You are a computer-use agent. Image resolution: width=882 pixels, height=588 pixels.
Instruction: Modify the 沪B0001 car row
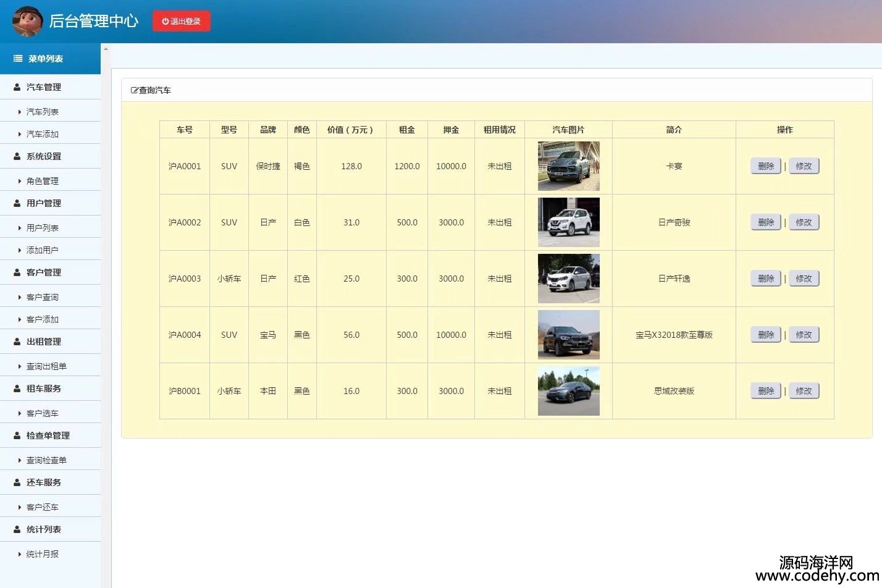coord(804,391)
